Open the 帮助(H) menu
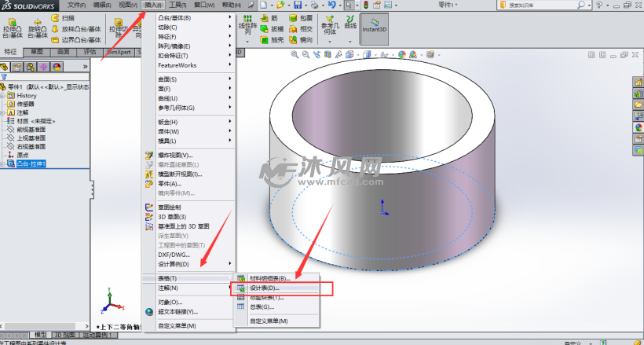 pos(231,5)
